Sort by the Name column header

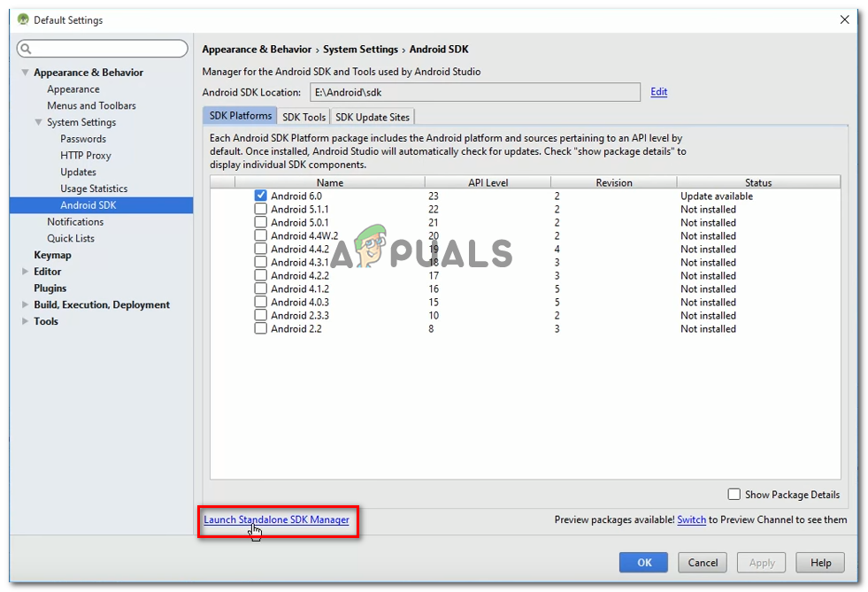(330, 183)
